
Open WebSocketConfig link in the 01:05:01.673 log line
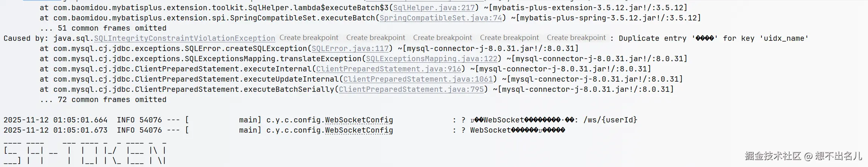pos(359,130)
